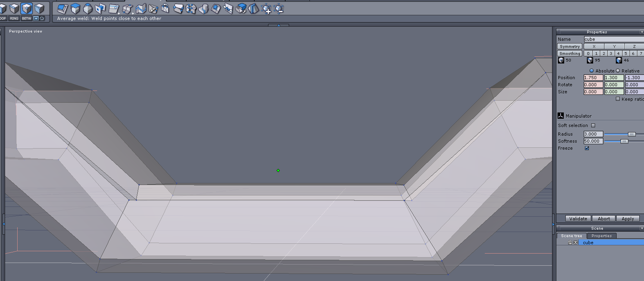Viewport: 644px width, 281px height.
Task: Click the faces count icon showing 46
Action: coord(619,60)
